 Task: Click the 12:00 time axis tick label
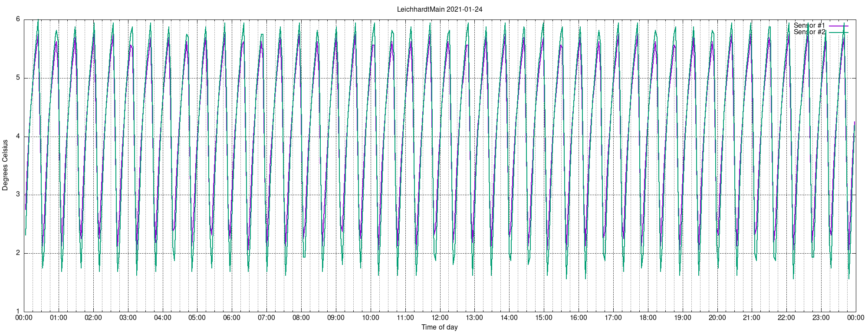click(440, 318)
